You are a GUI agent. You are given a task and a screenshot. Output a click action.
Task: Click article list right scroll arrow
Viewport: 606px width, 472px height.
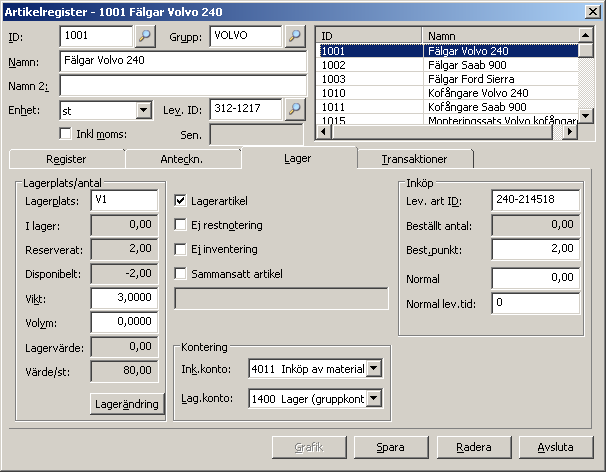coord(569,132)
